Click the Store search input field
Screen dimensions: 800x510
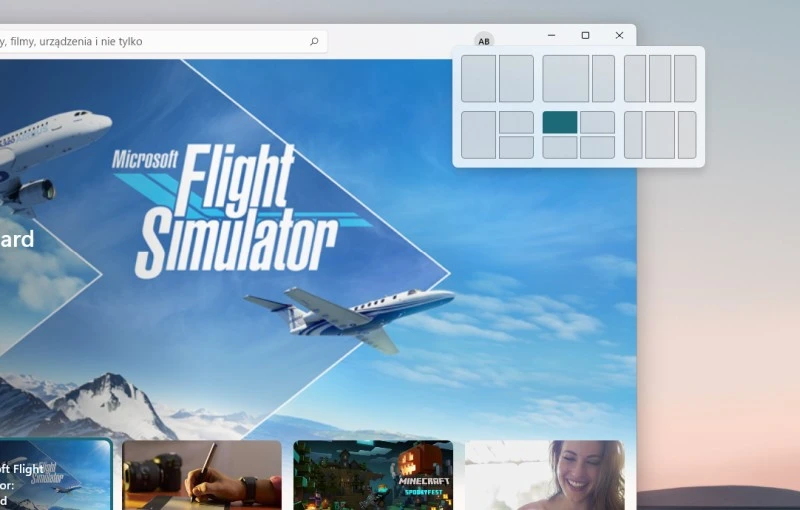pyautogui.click(x=150, y=42)
